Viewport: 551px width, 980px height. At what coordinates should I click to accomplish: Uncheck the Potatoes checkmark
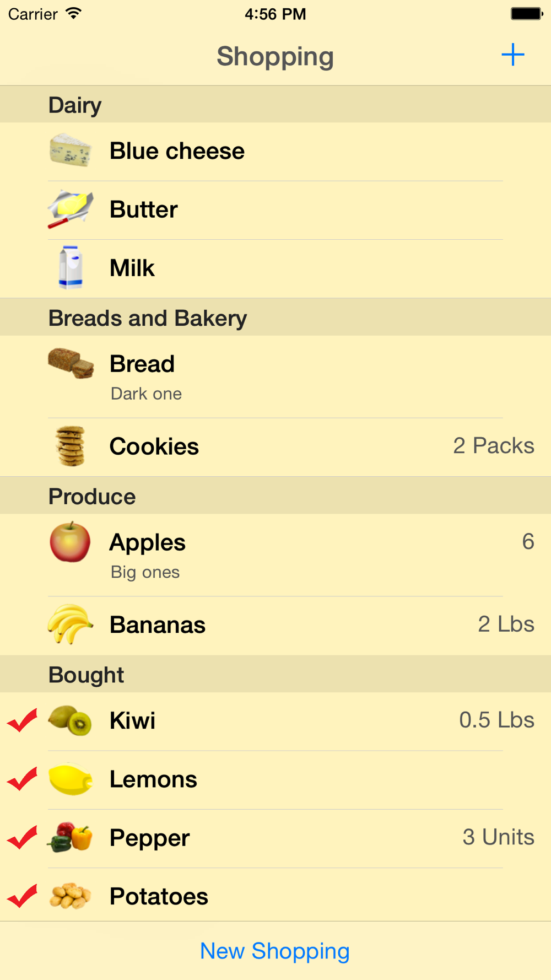pos(23,896)
